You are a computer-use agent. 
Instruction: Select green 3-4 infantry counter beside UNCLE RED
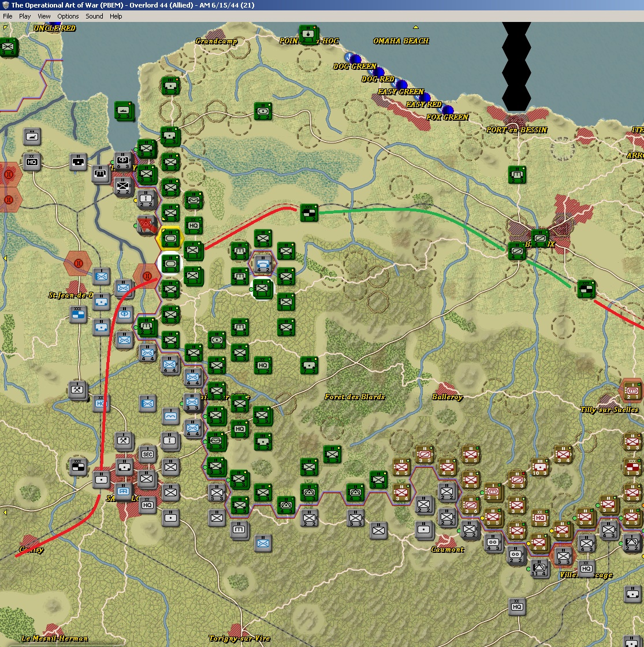(8, 47)
